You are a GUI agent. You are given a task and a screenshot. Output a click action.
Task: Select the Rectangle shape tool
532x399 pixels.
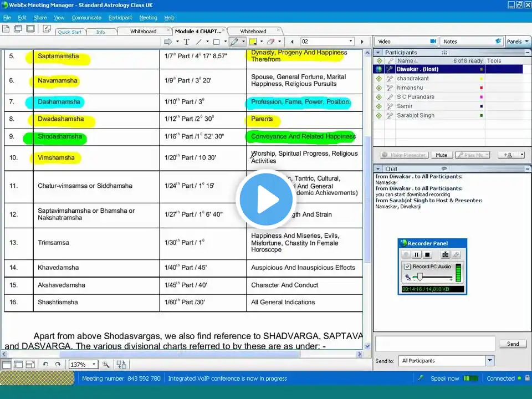[216, 42]
